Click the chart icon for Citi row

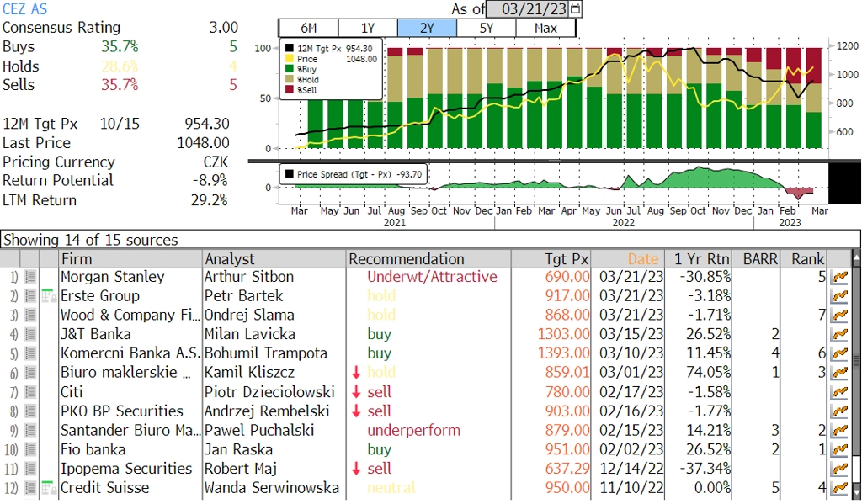(x=839, y=392)
